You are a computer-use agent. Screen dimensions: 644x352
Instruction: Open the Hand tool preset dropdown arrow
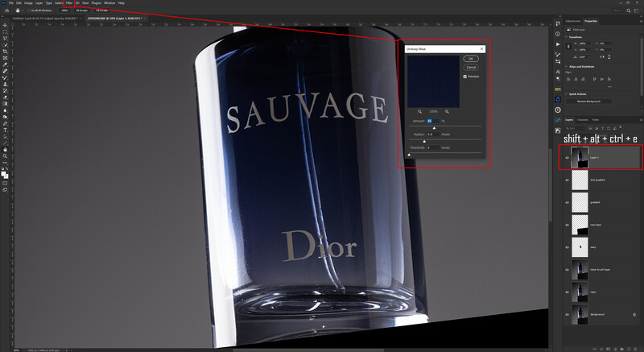23,10
